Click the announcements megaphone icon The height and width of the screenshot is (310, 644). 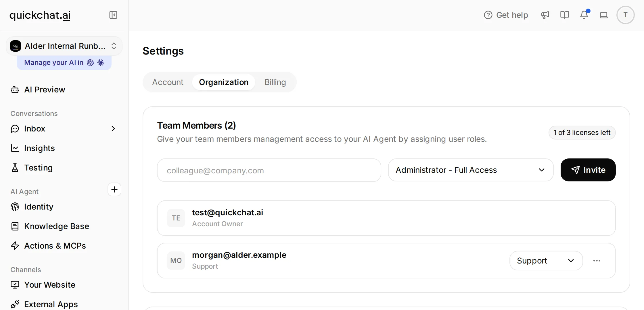pos(545,15)
